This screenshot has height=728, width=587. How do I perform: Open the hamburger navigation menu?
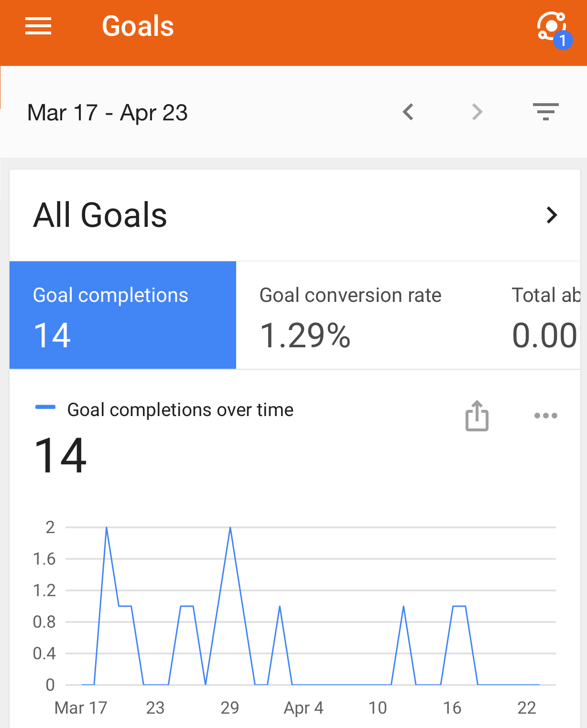pos(38,26)
